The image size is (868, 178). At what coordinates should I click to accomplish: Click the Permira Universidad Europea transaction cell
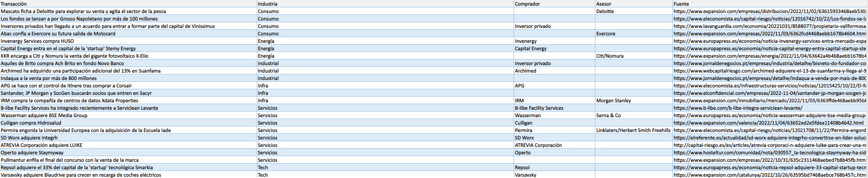129,130
